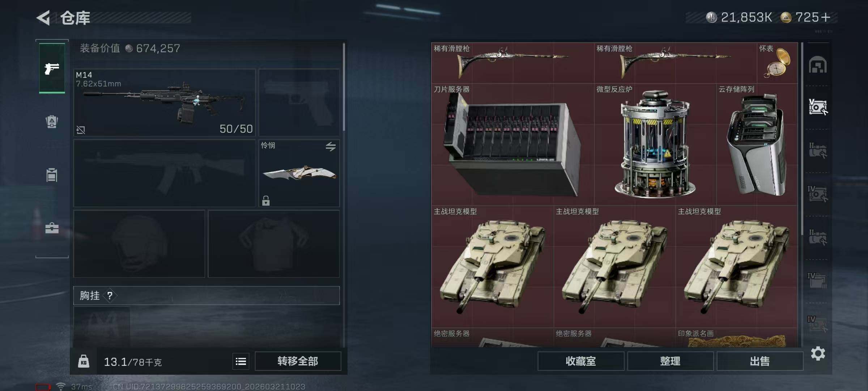Click 整理 to sort the stash

(x=670, y=361)
